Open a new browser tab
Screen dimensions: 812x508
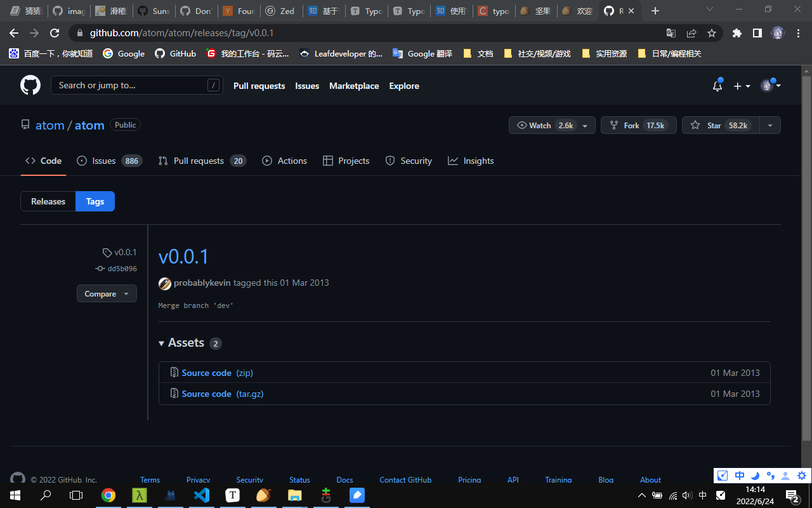pos(655,11)
